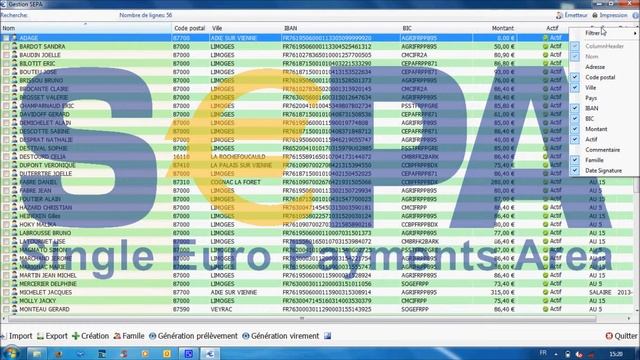
Task: Click the Export toolbar icon
Action: (40, 336)
